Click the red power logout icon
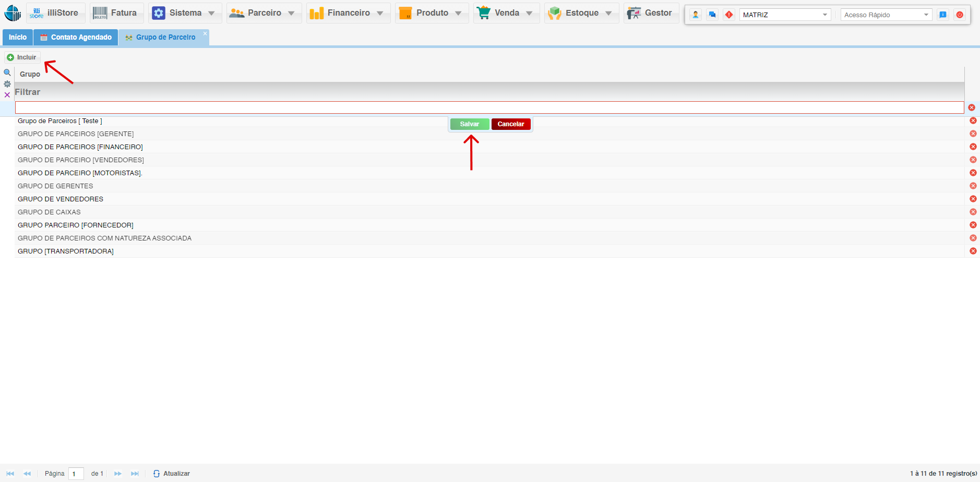Screen dimensions: 980x482 click(960, 15)
